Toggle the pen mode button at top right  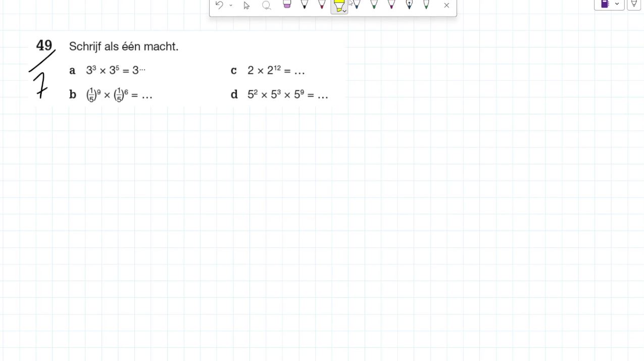pyautogui.click(x=634, y=4)
